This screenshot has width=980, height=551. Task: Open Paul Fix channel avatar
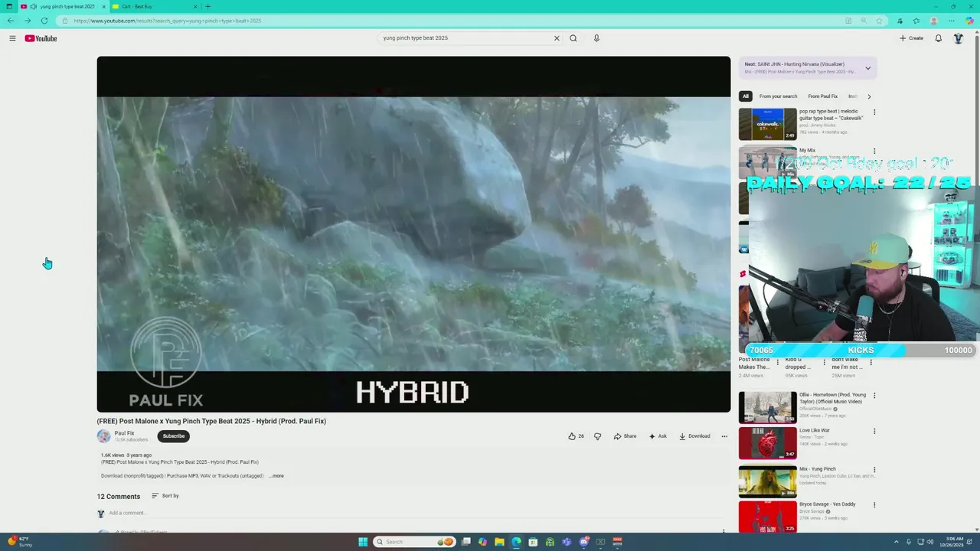coord(103,436)
